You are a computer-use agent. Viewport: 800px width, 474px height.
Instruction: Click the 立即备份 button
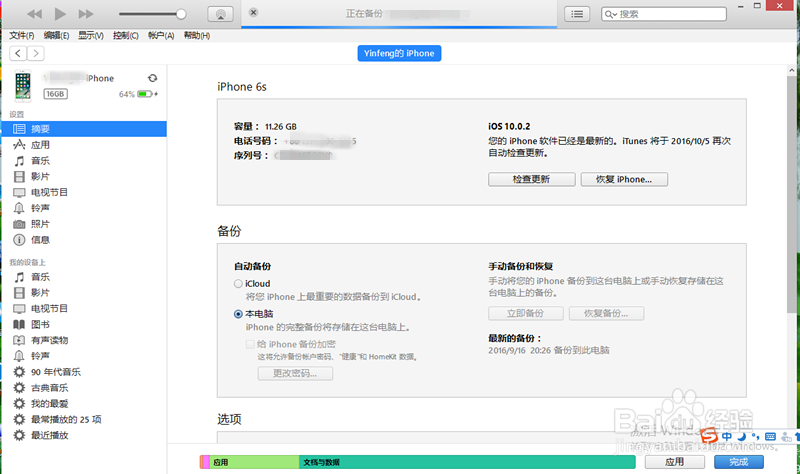526,313
